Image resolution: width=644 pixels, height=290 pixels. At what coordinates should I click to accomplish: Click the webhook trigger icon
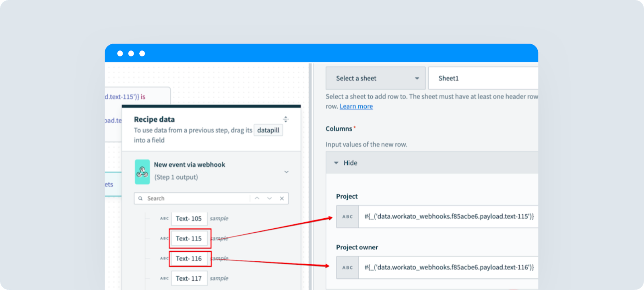(142, 172)
